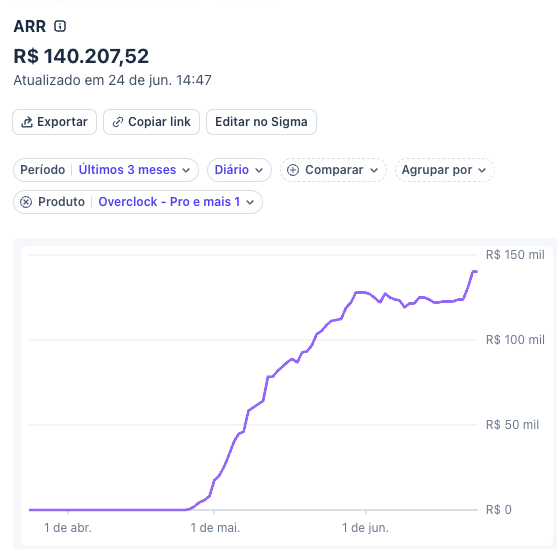Remove the Produto filter with the X icon
557x549 pixels.
tap(26, 202)
